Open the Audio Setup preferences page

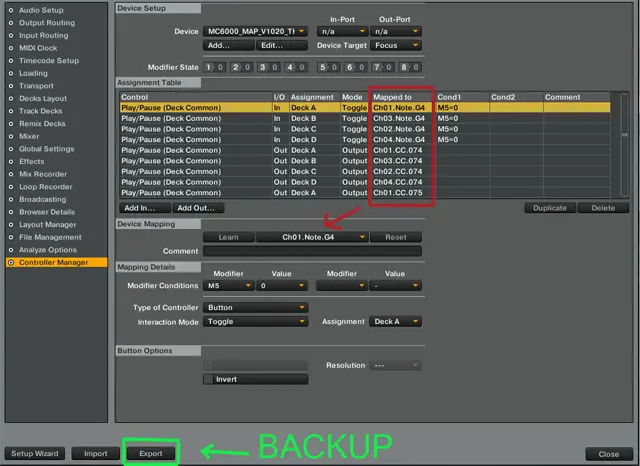pyautogui.click(x=41, y=10)
